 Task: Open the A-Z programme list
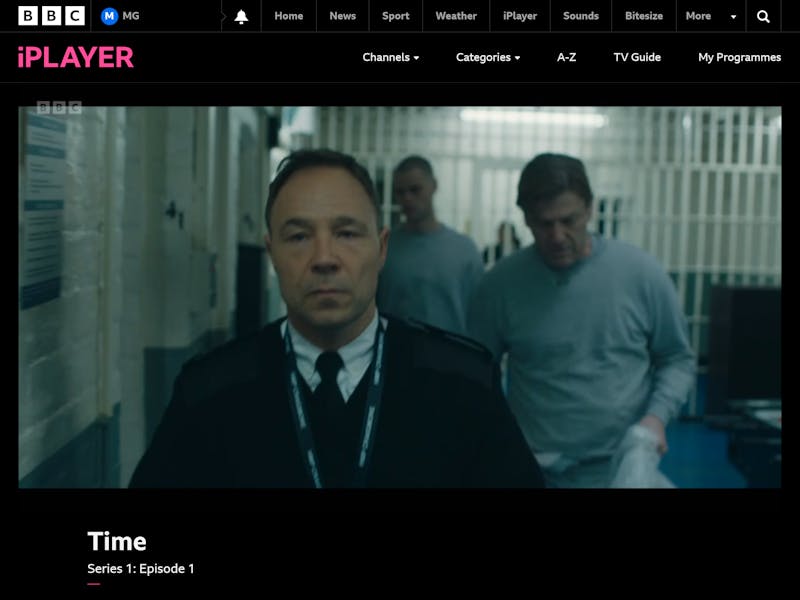(566, 57)
